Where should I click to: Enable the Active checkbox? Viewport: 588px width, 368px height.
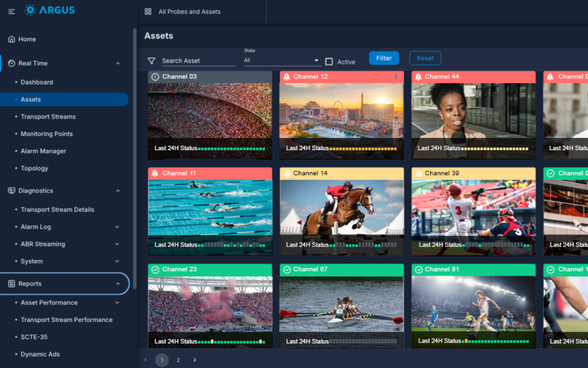point(329,62)
